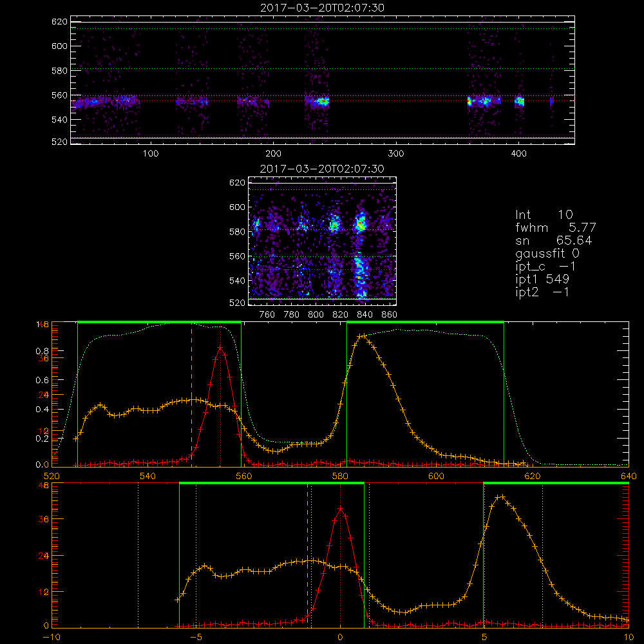Click the thick green bar above 526–559 range
The height and width of the screenshot is (644, 644).
(x=159, y=322)
